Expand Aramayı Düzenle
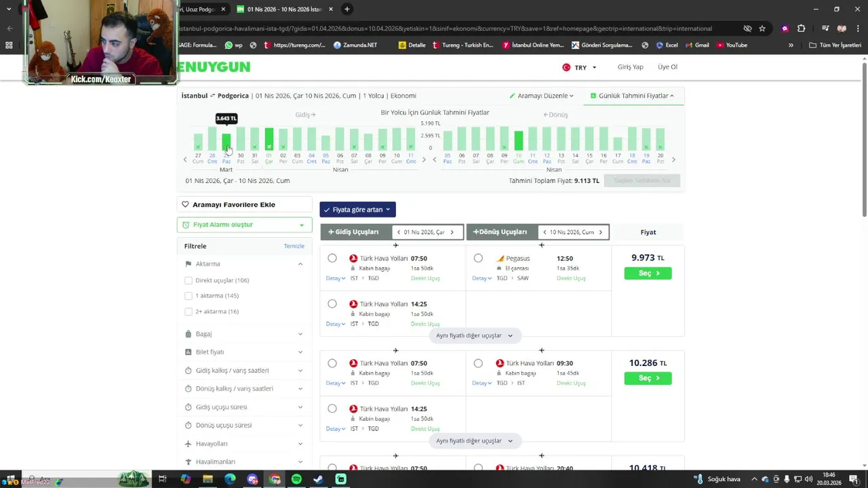This screenshot has height=488, width=868. pyautogui.click(x=541, y=96)
